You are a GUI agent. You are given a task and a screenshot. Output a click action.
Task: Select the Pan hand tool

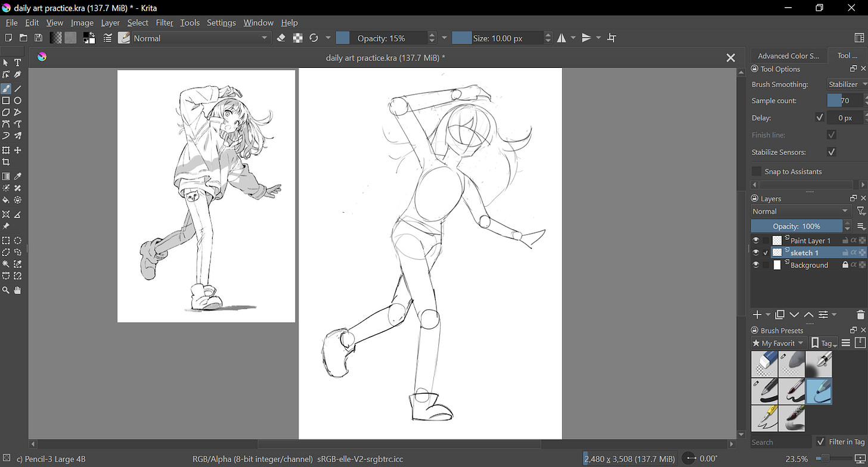coord(18,290)
